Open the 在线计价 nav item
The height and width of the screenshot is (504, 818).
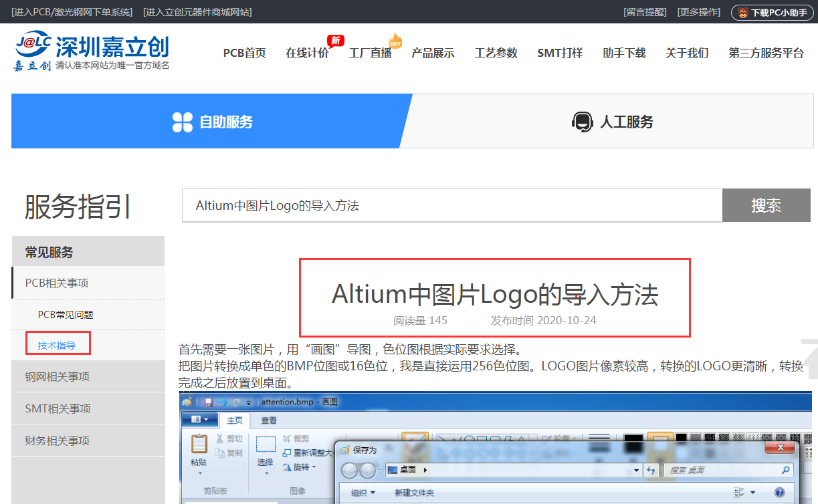307,53
